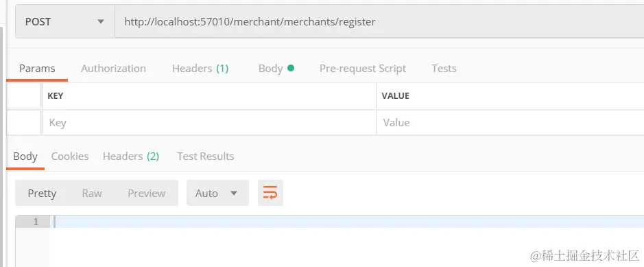This screenshot has width=644, height=267.
Task: Choose the Pretty view button
Action: pos(42,193)
